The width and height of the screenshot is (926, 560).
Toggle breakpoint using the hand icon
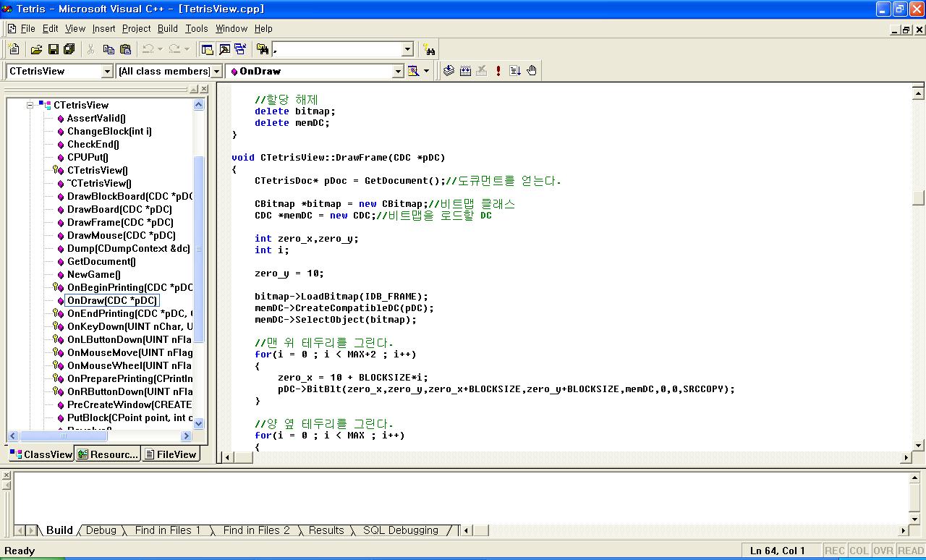pos(532,71)
